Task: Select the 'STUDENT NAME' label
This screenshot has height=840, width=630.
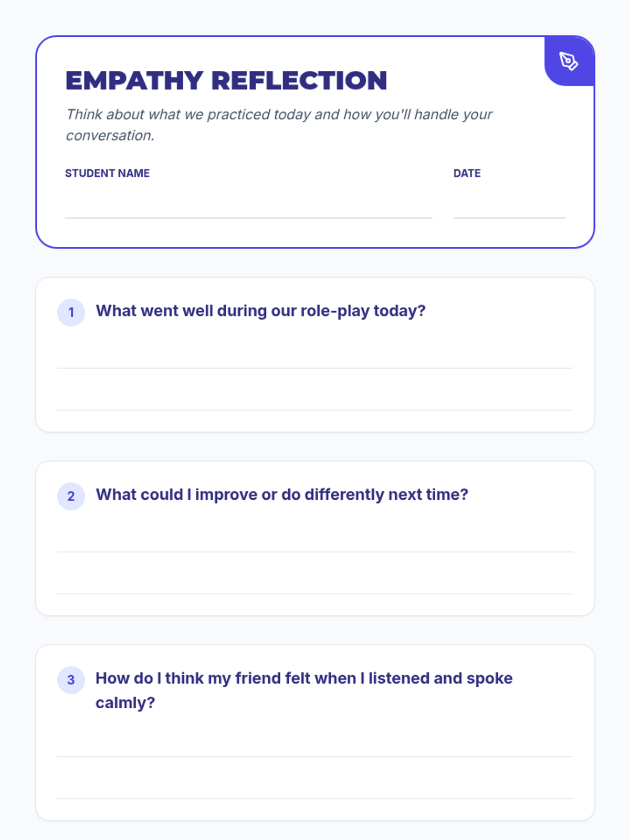Action: click(x=107, y=173)
